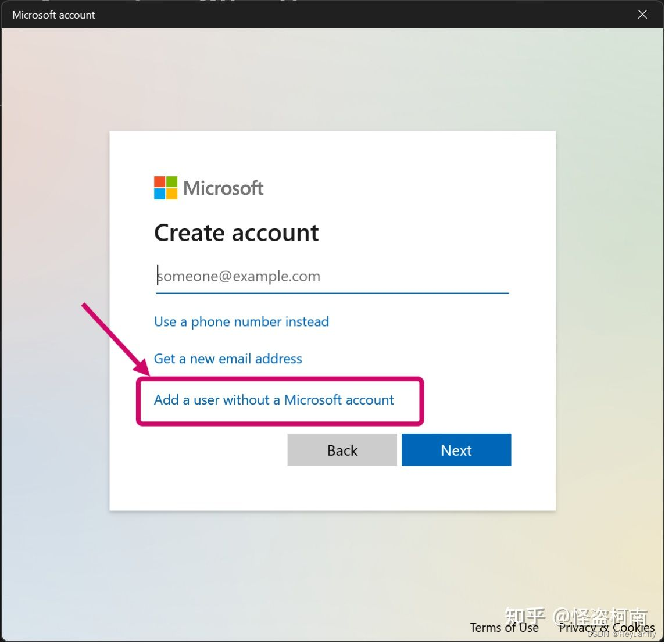Click the 'Create account' heading text
The width and height of the screenshot is (665, 644).
pyautogui.click(x=236, y=233)
